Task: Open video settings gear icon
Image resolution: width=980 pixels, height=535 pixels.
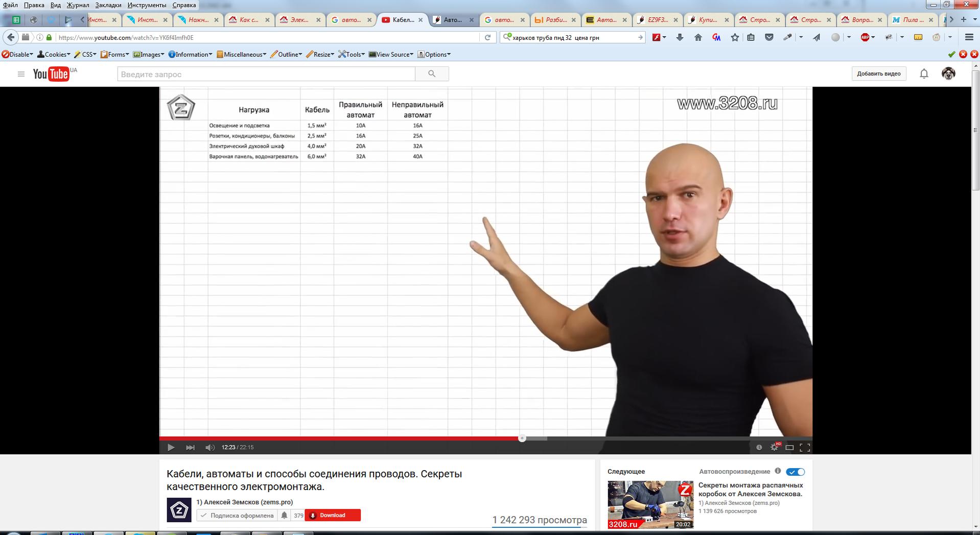Action: click(775, 448)
